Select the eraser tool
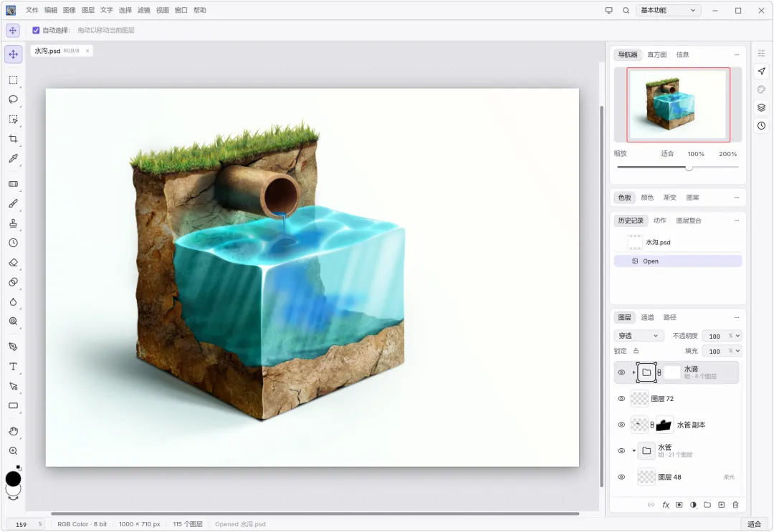 pyautogui.click(x=14, y=262)
